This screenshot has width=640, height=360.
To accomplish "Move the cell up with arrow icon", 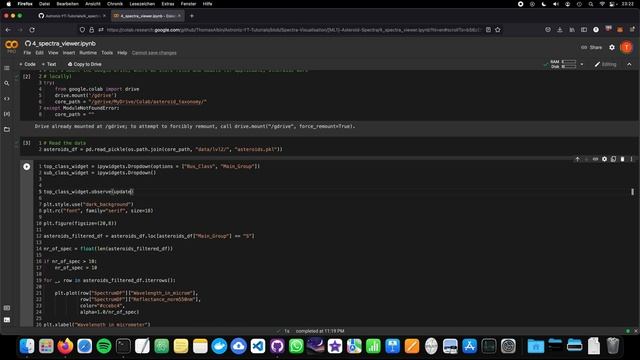I will 578,159.
